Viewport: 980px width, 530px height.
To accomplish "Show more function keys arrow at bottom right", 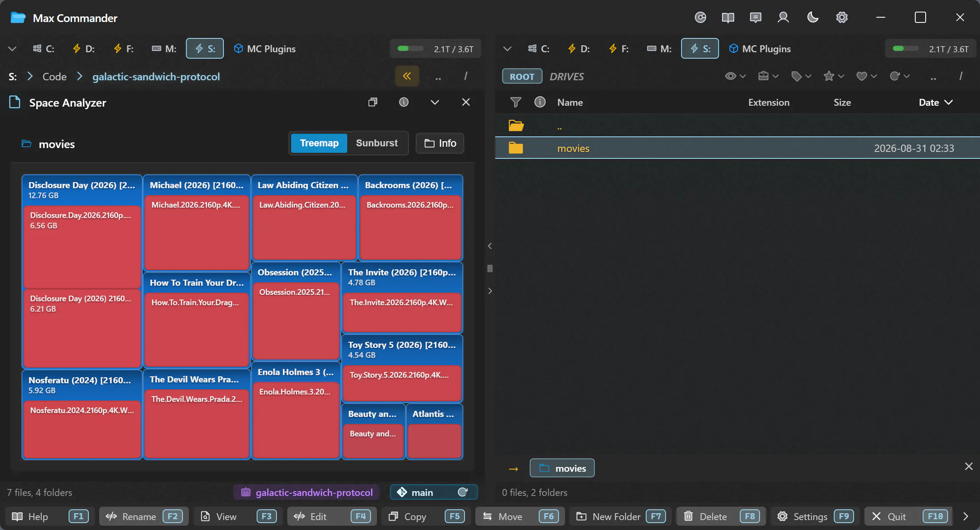I will 966,517.
